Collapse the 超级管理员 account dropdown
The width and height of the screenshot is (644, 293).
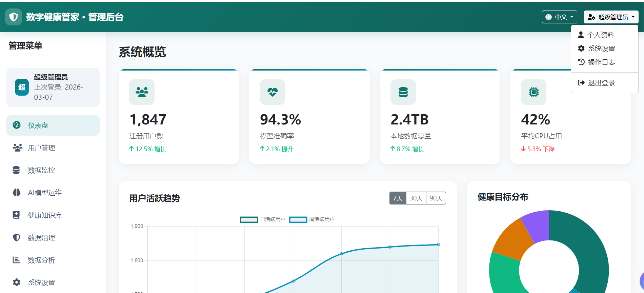tap(611, 17)
